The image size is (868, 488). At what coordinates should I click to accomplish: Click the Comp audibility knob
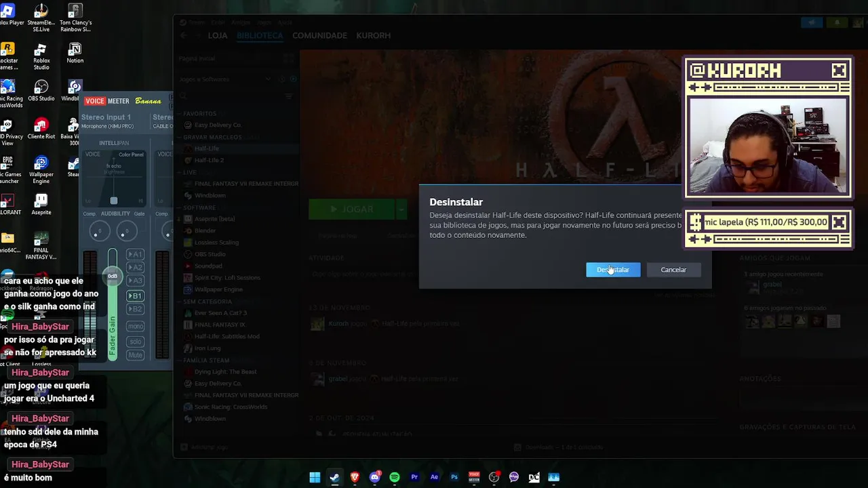[x=100, y=232]
